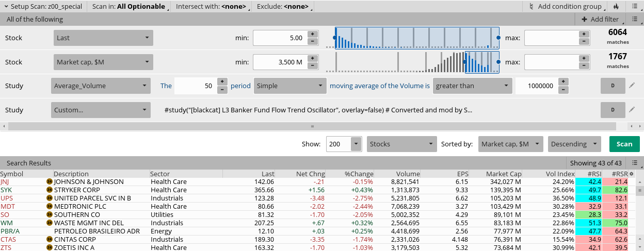
Task: Click the PBR/A symbol in results
Action: 10,231
